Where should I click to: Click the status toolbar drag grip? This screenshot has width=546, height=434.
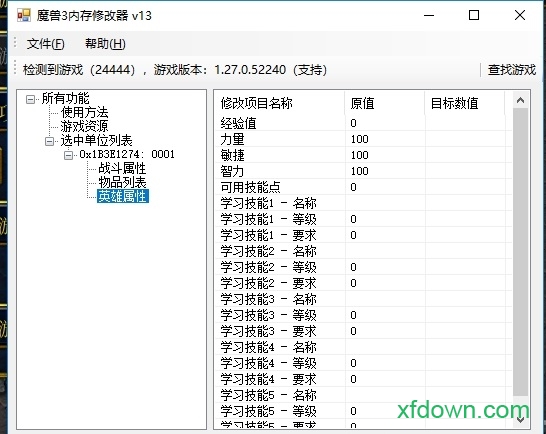click(x=15, y=68)
